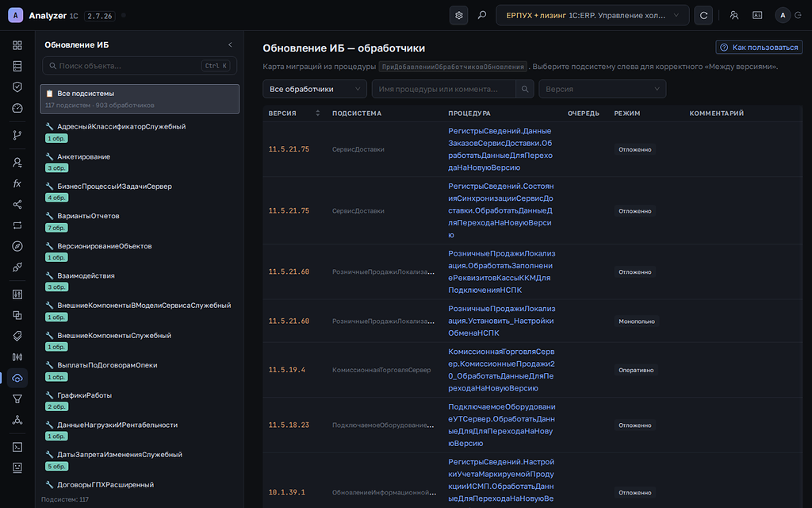Image resolution: width=812 pixels, height=508 pixels.
Task: Open the fx functions icon in the sidebar
Action: click(17, 183)
